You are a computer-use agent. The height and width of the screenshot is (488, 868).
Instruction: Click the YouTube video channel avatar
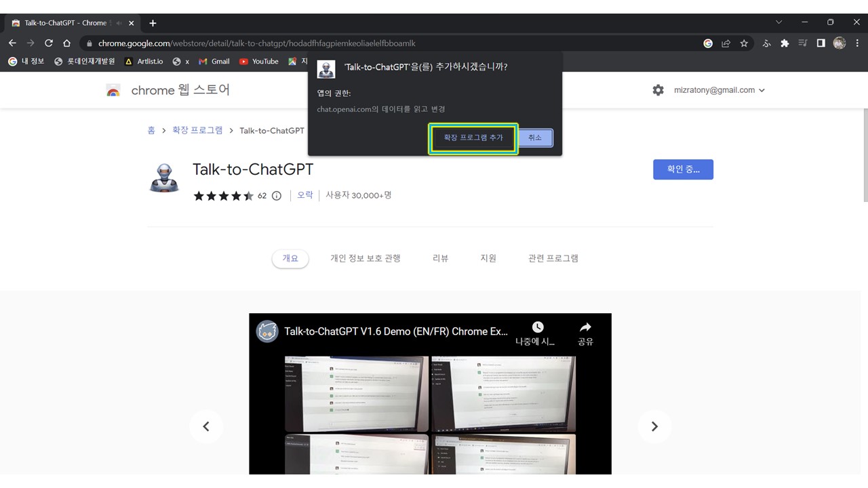[267, 331]
